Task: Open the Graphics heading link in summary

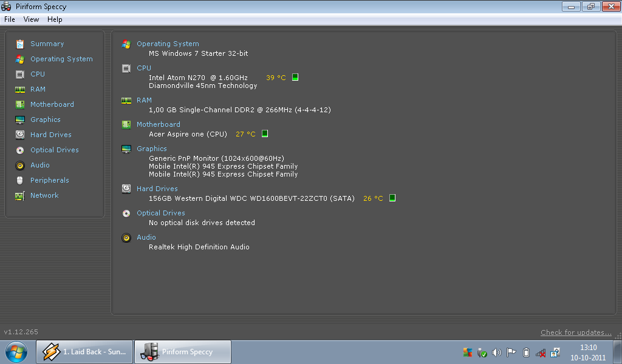Action: coord(152,149)
